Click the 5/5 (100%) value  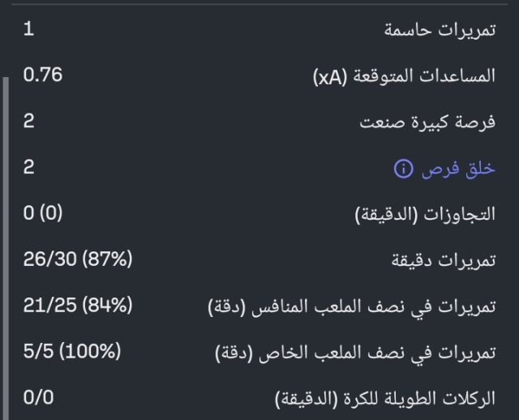(x=72, y=352)
